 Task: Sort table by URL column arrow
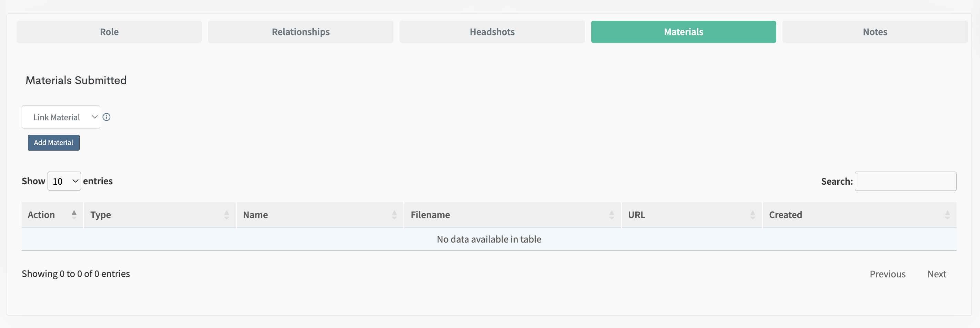[x=752, y=215]
